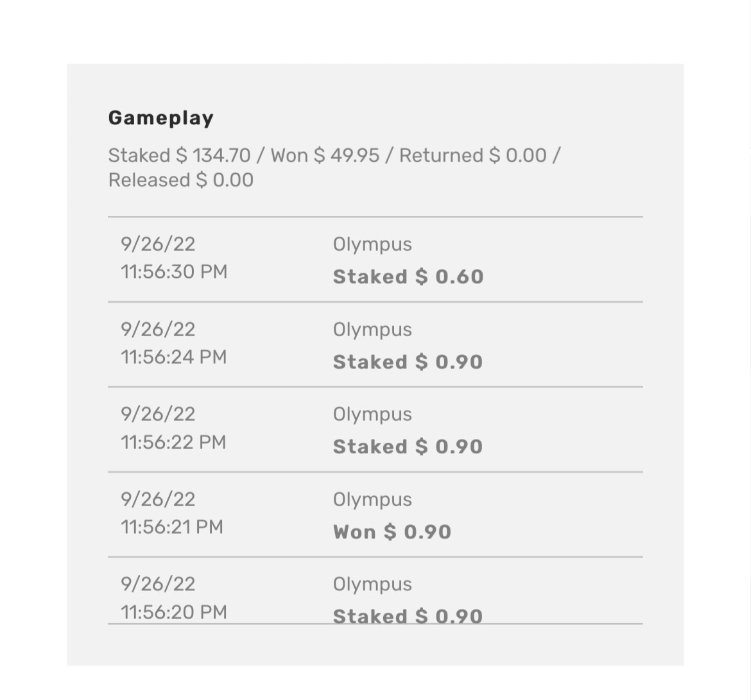Open the Olympus game in the 11:56:24 PM entry
This screenshot has width=751, height=700.
pos(372,330)
